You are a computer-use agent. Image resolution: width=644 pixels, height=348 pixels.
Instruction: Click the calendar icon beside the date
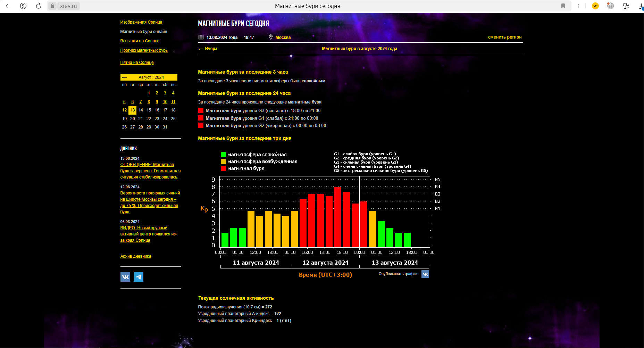pyautogui.click(x=201, y=37)
